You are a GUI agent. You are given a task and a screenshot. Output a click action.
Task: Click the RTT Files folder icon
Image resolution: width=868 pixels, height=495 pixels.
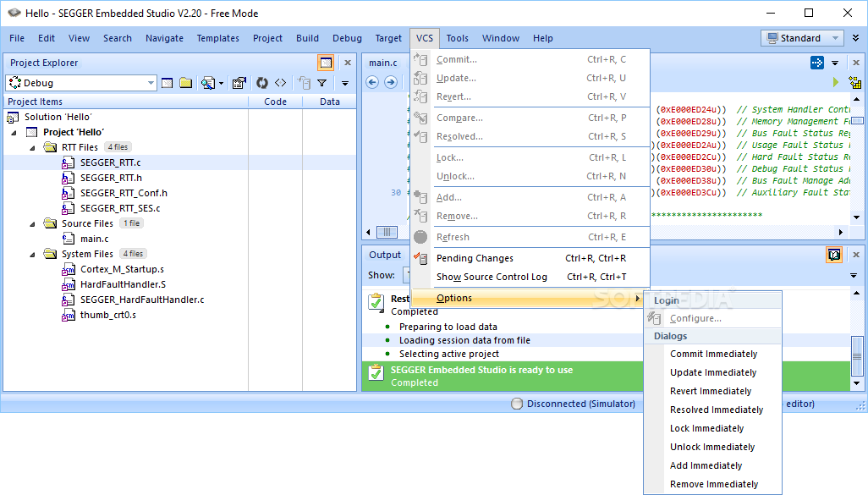pyautogui.click(x=51, y=147)
